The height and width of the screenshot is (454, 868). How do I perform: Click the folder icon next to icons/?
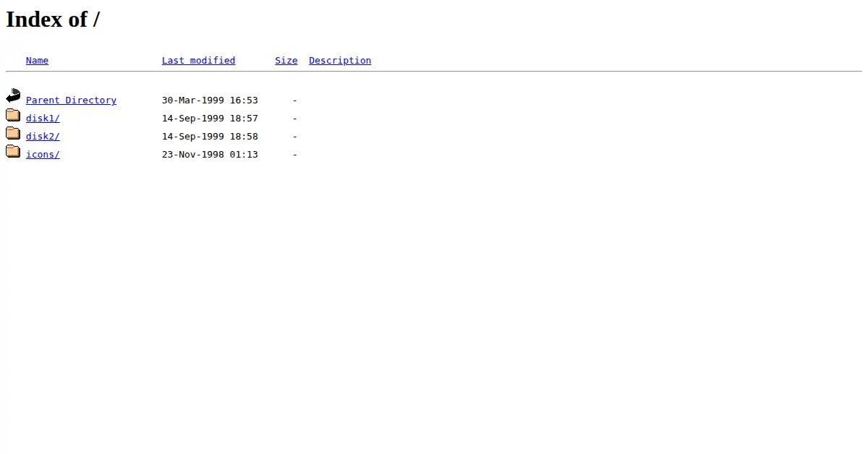[13, 151]
